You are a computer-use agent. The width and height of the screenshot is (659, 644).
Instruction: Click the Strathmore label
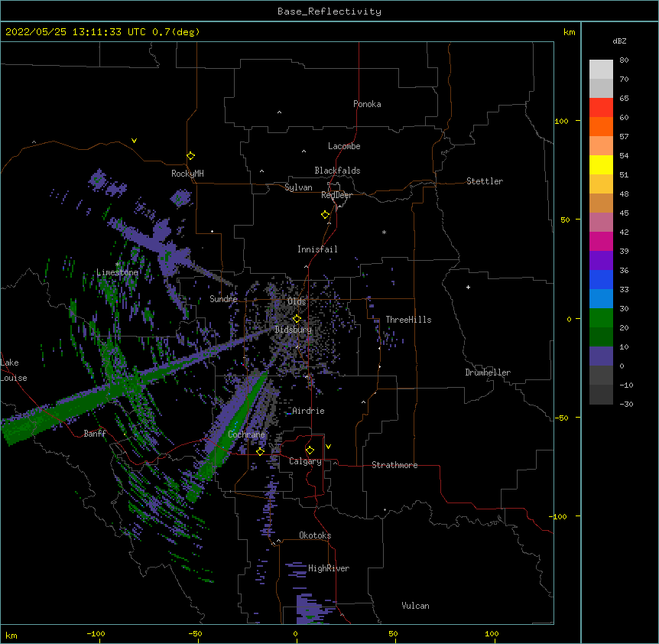coord(394,465)
